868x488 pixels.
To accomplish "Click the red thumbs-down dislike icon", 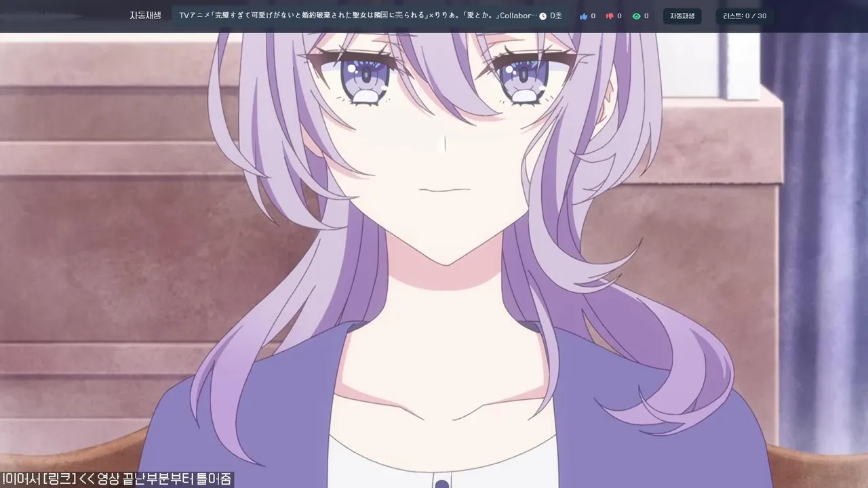I will (x=610, y=16).
